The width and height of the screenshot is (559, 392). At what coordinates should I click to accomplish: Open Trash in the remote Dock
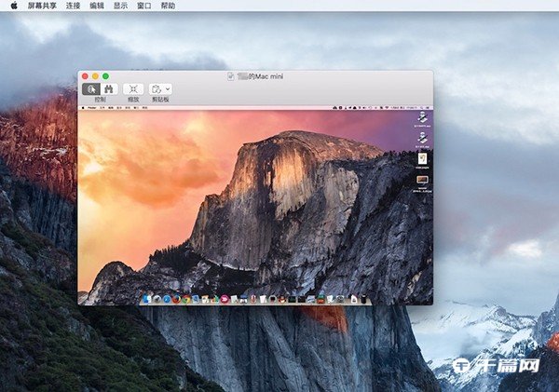[x=367, y=299]
